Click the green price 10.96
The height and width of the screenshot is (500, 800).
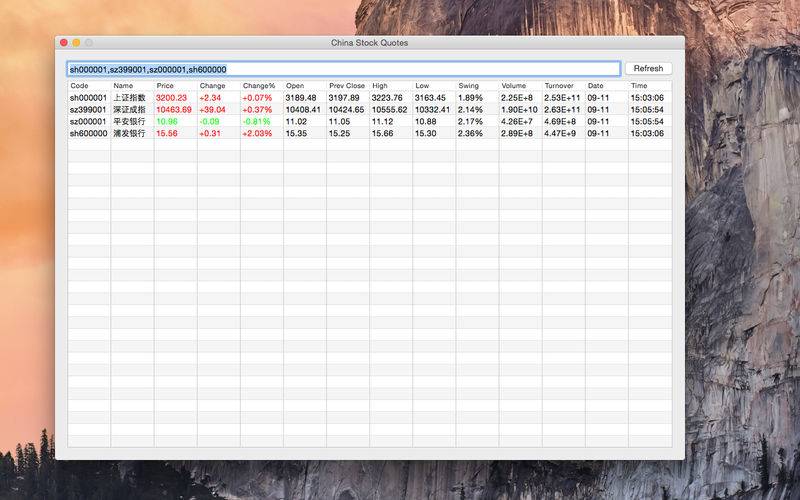tap(167, 121)
